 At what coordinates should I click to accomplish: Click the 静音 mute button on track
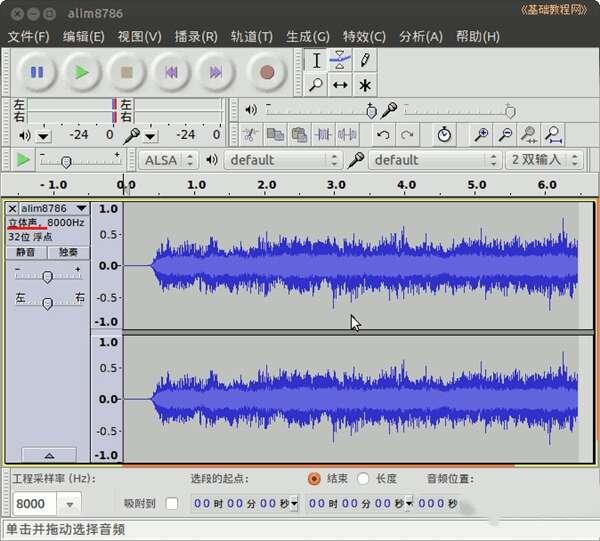tap(26, 253)
